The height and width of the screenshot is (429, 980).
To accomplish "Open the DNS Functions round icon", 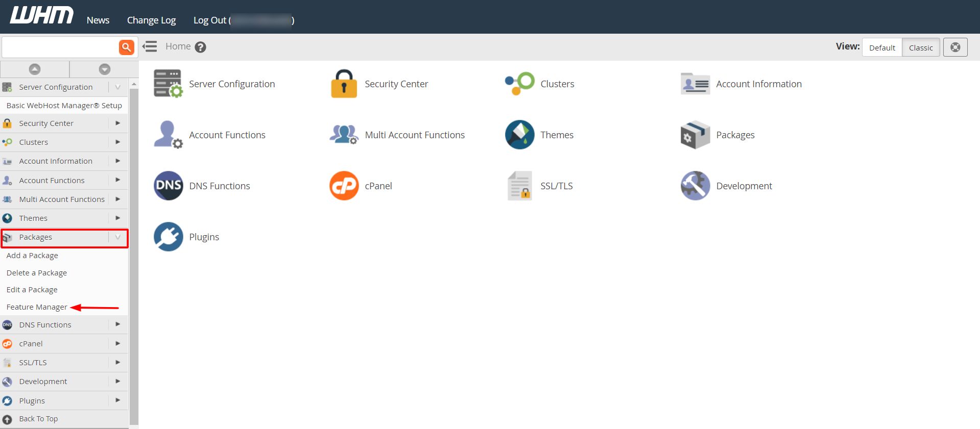I will pos(168,186).
